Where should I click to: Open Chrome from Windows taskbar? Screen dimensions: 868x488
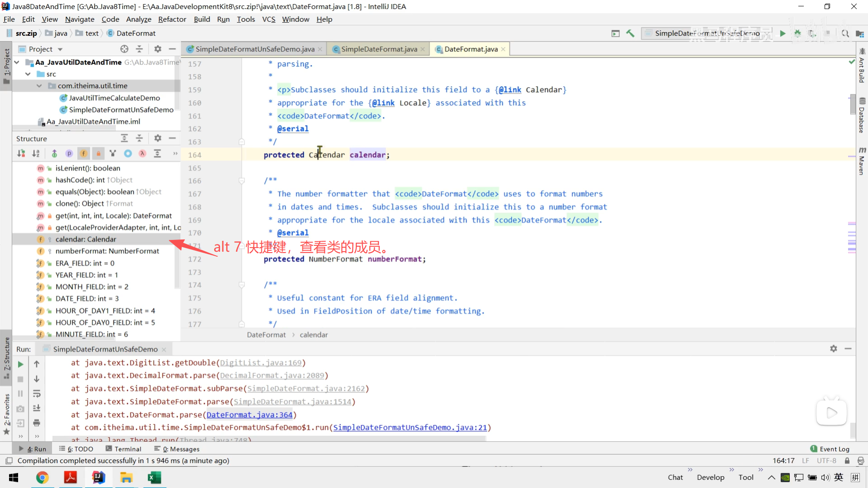42,478
